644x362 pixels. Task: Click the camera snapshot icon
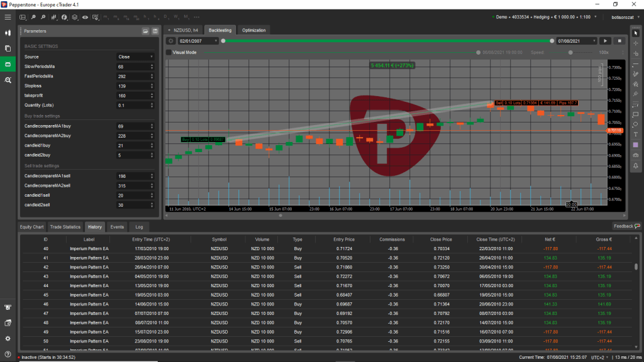(636, 155)
